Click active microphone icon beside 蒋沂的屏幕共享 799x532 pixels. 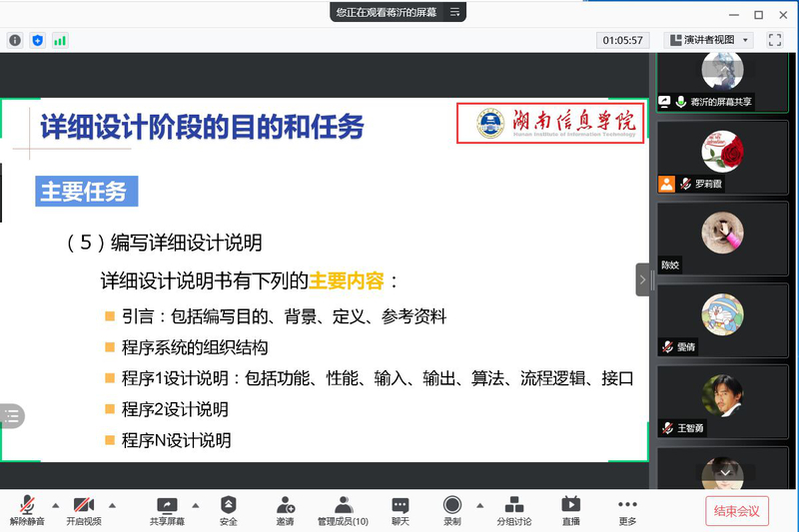(x=681, y=102)
